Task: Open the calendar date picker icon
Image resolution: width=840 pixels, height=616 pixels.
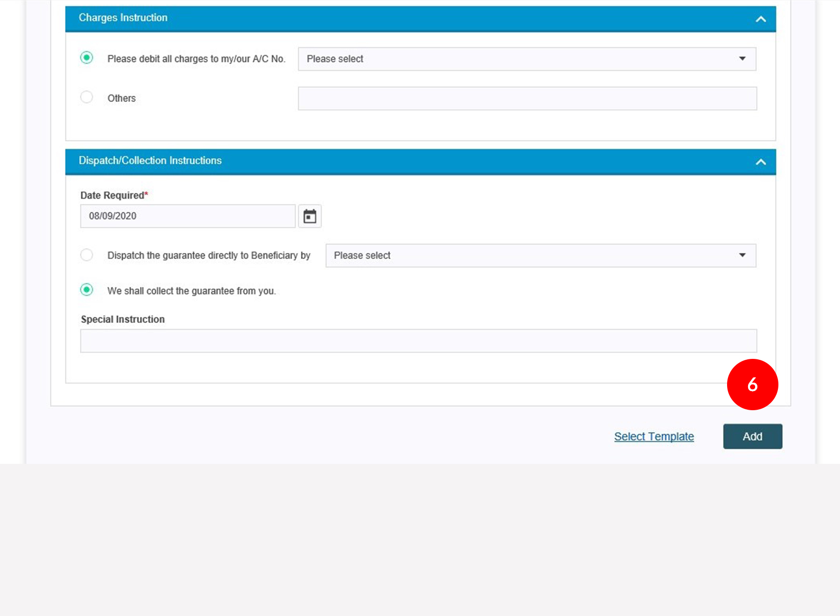Action: [x=310, y=216]
